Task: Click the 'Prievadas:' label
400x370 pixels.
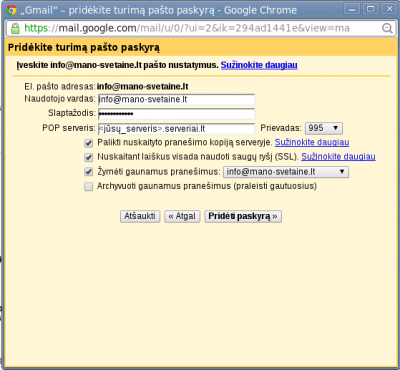Action: pyautogui.click(x=281, y=128)
